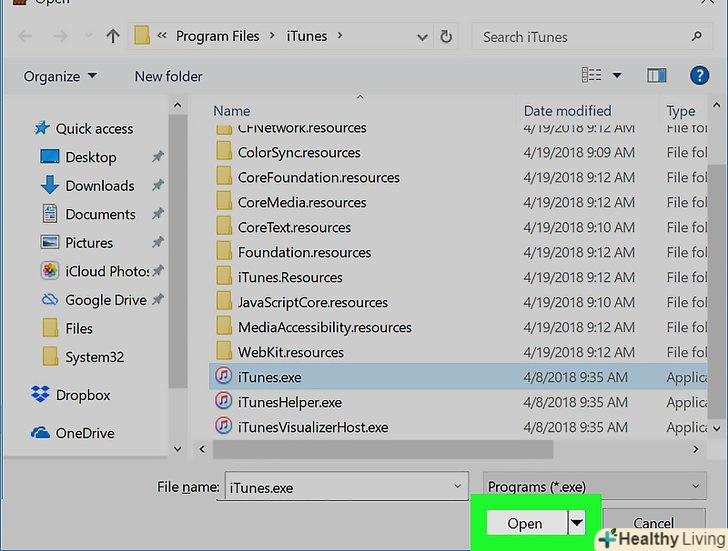This screenshot has width=728, height=551.
Task: Open OneDrive in the navigation pane
Action: click(85, 433)
